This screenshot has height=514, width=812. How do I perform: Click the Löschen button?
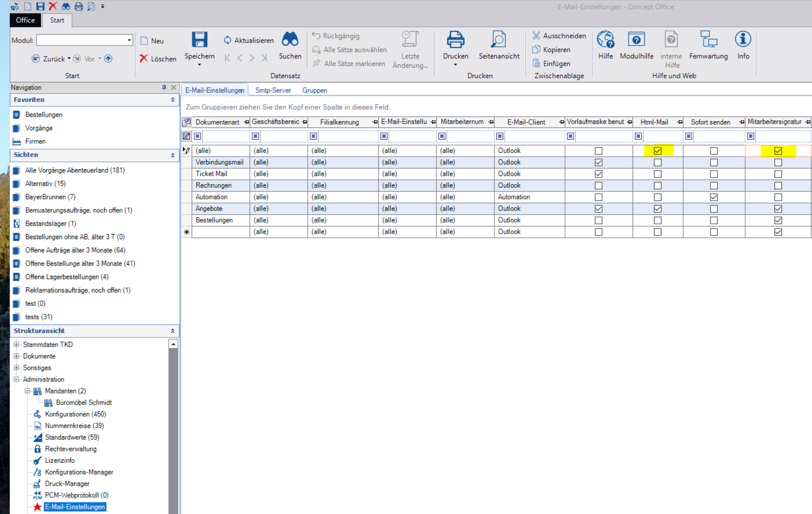[158, 59]
